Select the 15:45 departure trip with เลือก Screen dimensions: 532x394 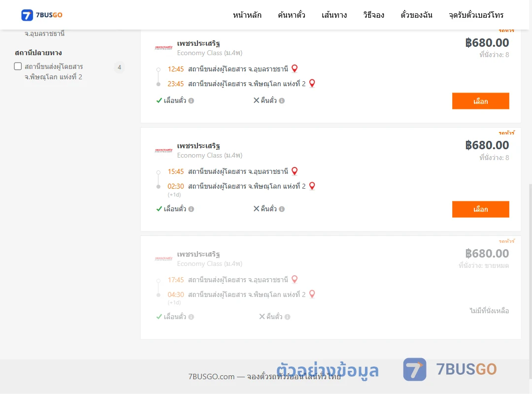coord(480,209)
